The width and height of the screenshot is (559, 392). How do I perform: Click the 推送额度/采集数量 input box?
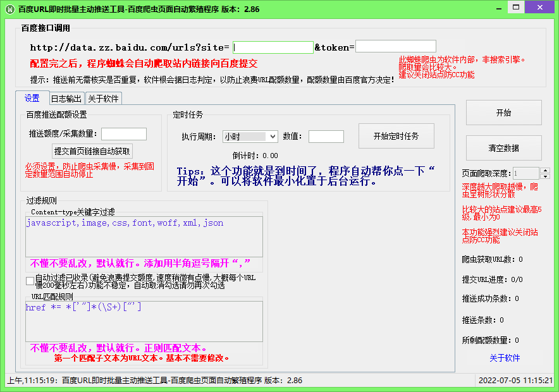click(124, 134)
